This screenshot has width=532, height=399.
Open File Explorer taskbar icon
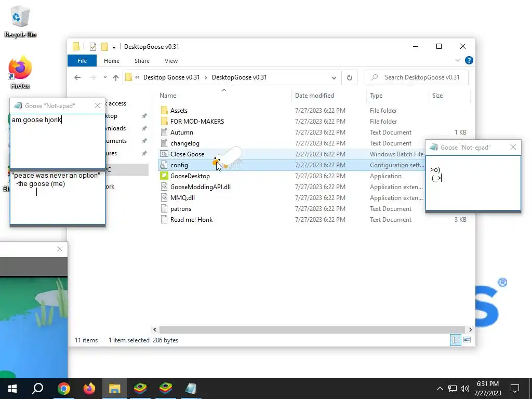pyautogui.click(x=115, y=389)
